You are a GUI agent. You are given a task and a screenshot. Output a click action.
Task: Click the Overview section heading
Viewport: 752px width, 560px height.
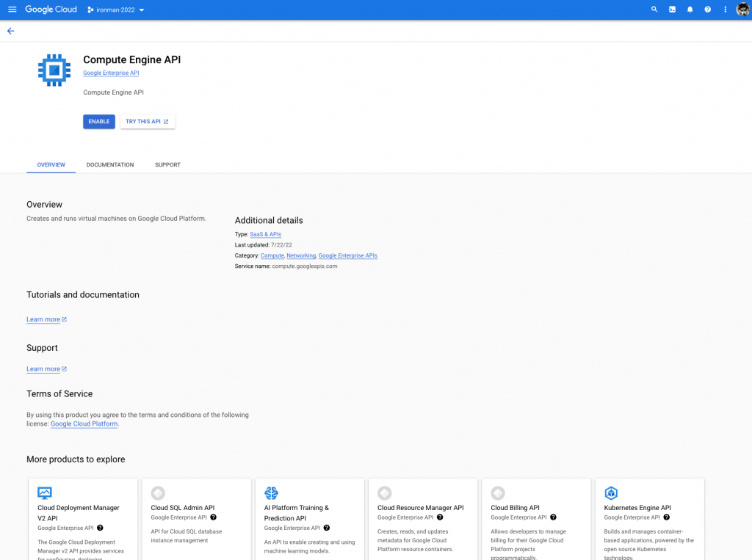(44, 205)
